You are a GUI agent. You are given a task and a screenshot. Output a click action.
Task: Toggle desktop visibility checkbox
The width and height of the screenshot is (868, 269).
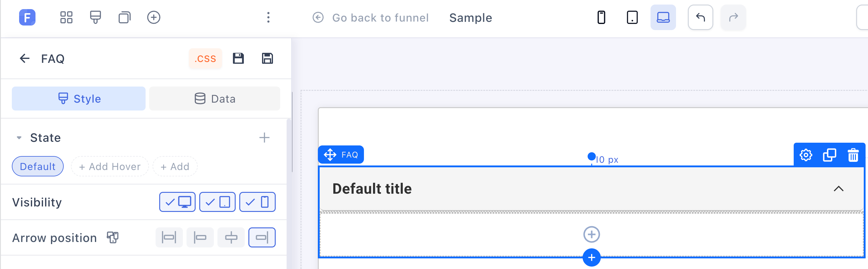pos(177,202)
